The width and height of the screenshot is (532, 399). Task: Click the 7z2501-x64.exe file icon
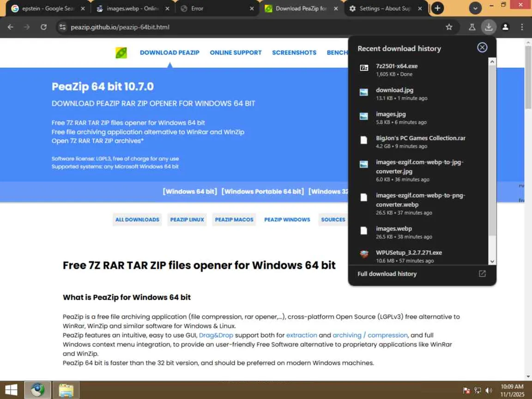point(364,68)
